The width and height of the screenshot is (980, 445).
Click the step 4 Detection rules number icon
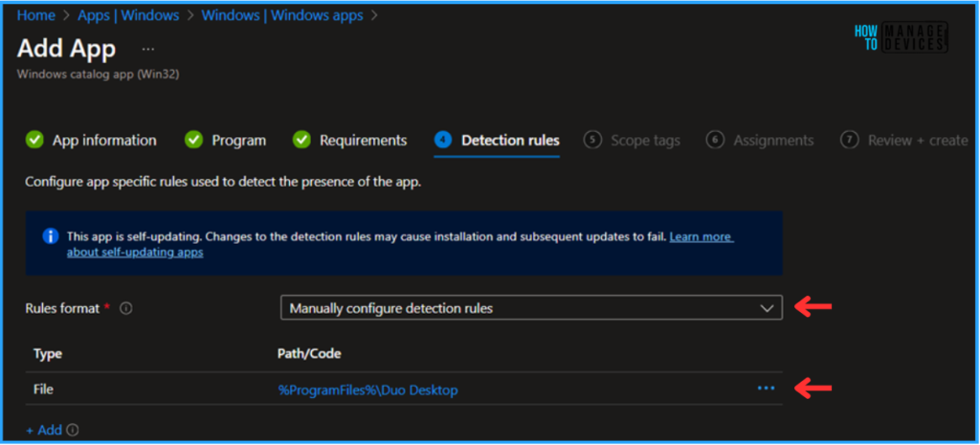coord(442,140)
